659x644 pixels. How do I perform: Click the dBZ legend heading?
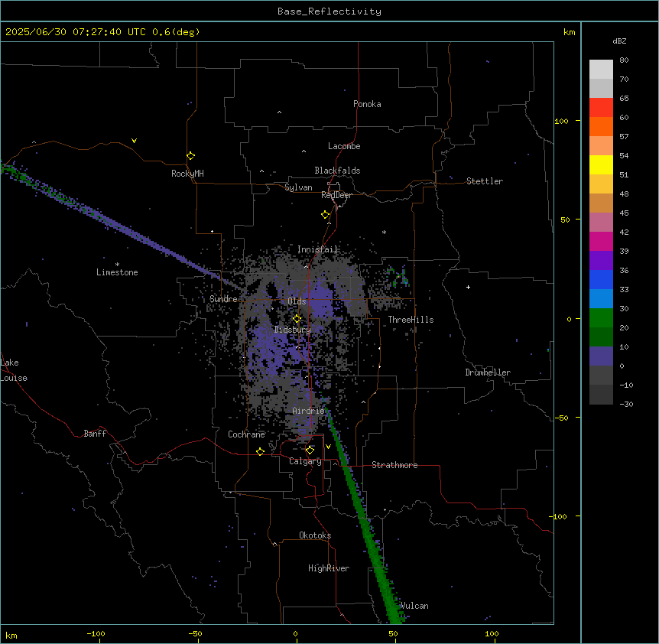coord(619,41)
